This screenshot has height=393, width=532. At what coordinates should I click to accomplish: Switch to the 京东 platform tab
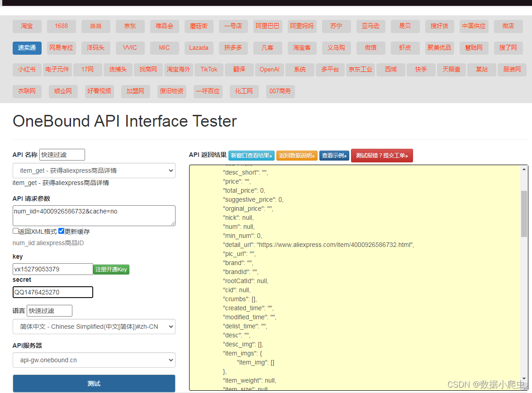(130, 26)
